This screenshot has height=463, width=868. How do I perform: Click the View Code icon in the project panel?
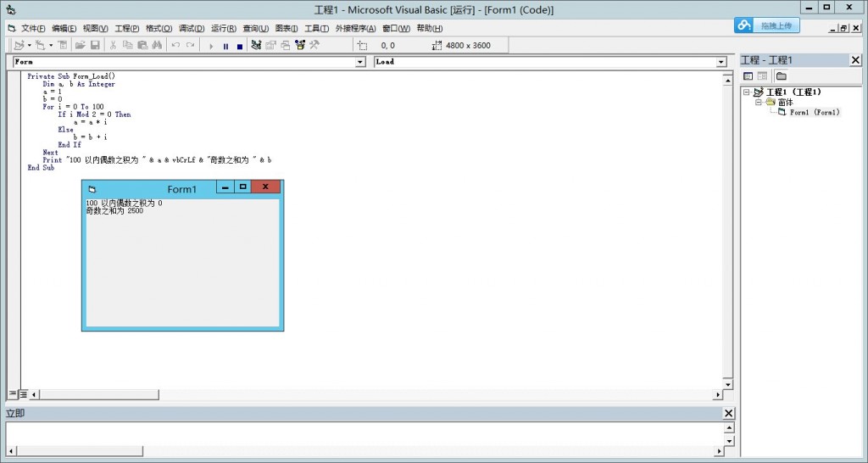[748, 76]
